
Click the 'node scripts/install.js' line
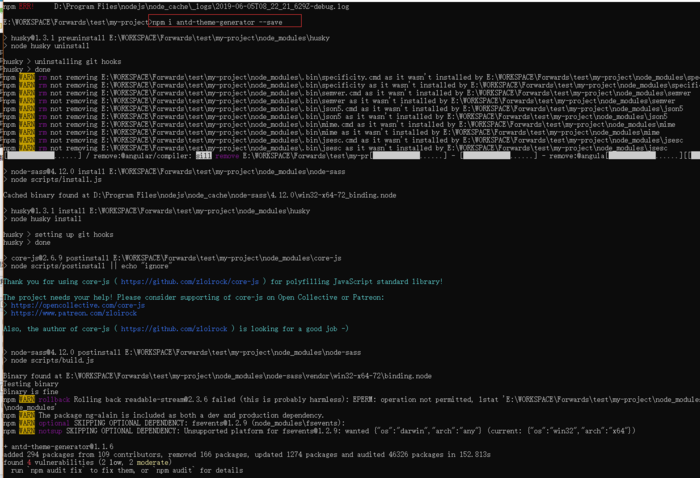52,179
